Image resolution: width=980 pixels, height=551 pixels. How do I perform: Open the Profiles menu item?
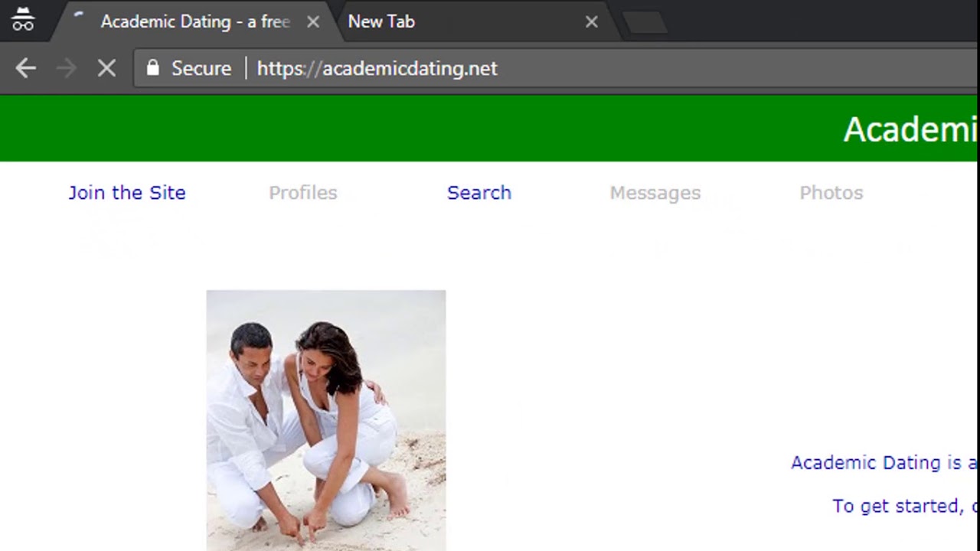click(x=303, y=193)
